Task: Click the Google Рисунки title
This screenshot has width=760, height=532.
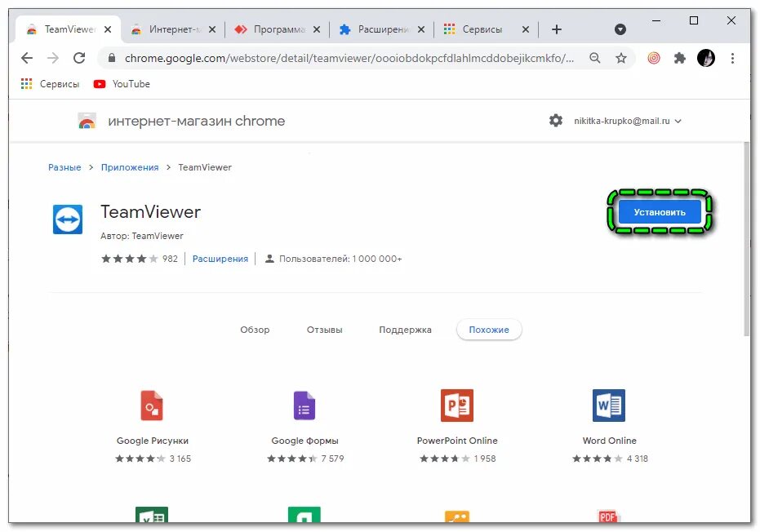Action: coord(152,441)
